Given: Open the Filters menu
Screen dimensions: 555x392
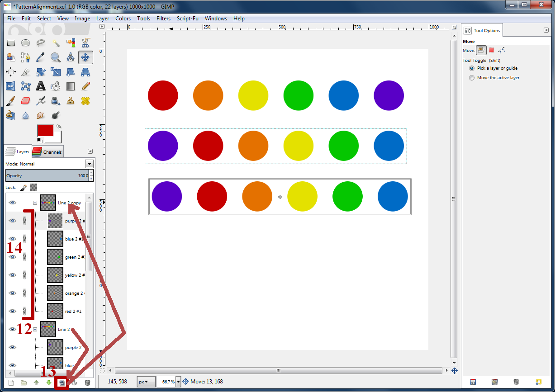Looking at the screenshot, I should coord(163,19).
